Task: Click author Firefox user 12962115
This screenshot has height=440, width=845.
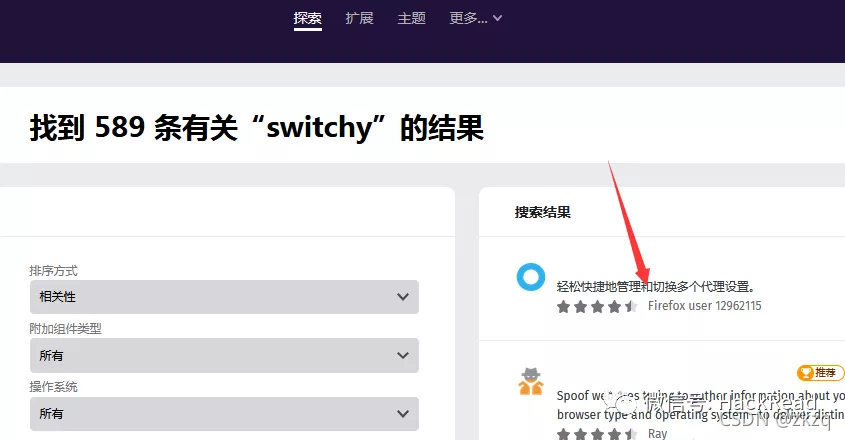Action: click(x=704, y=306)
